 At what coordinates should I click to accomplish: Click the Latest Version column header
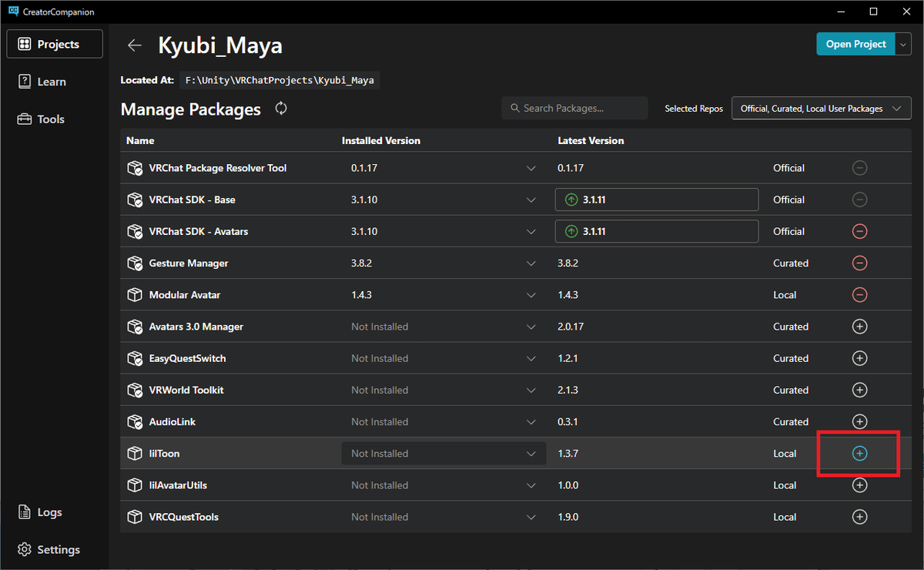click(x=591, y=141)
